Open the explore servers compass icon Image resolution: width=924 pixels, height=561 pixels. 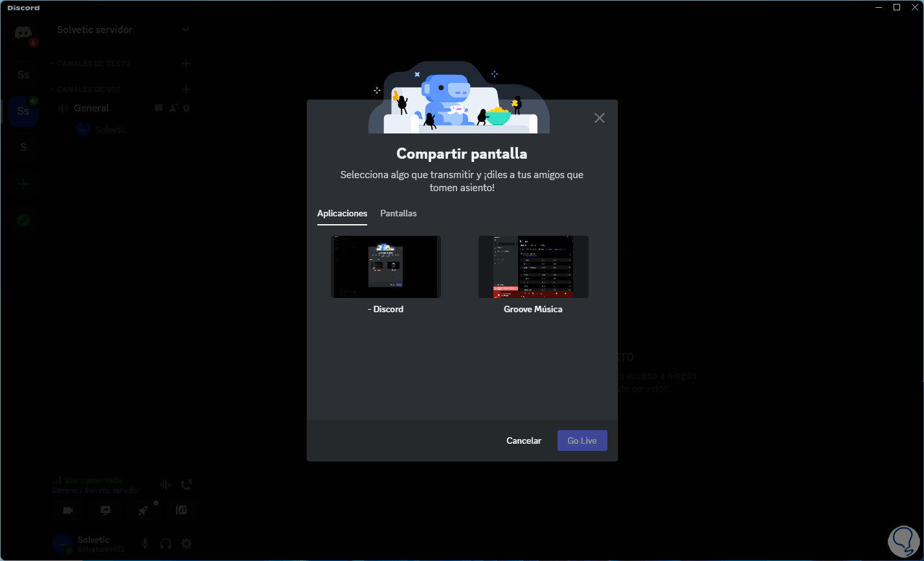23,220
